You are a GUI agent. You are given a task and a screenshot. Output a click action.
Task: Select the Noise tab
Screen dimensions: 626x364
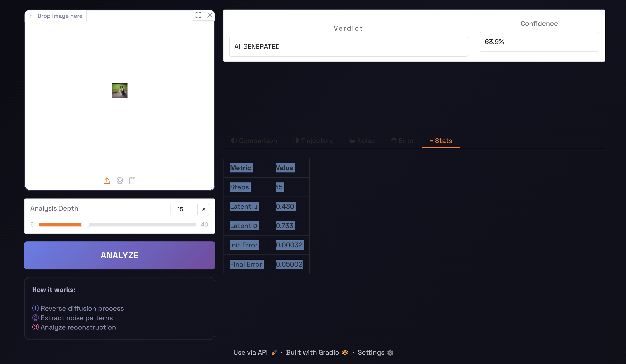click(x=362, y=141)
